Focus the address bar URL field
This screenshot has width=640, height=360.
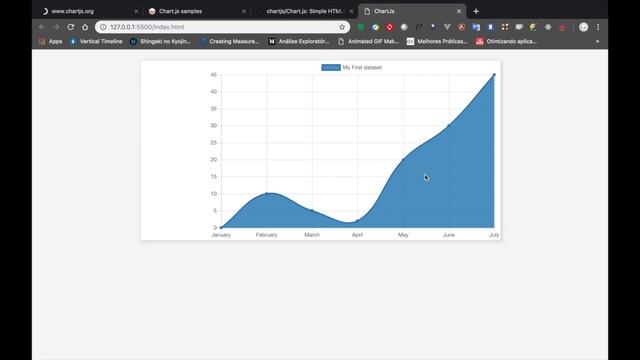point(222,27)
